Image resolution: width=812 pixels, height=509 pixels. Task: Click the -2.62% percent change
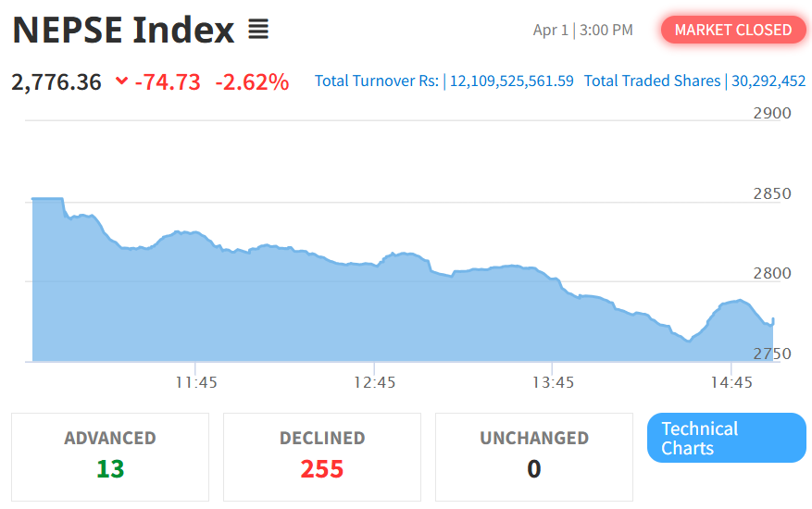tap(252, 81)
